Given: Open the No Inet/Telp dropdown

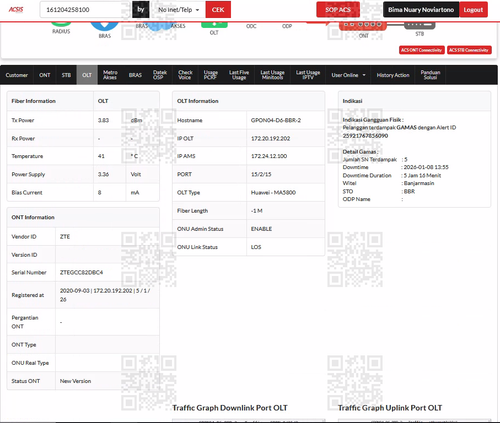Looking at the screenshot, I should point(178,10).
